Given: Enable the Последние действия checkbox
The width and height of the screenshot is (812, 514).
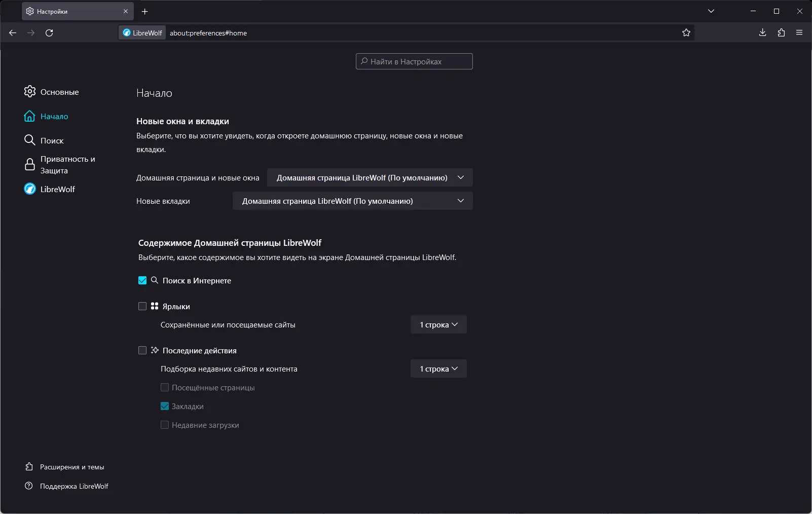Looking at the screenshot, I should click(x=142, y=351).
